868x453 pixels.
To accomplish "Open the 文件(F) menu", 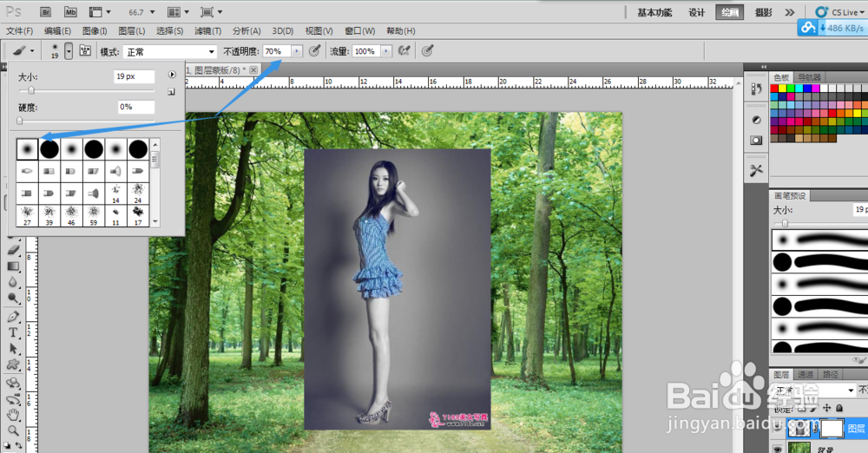I will coord(19,31).
